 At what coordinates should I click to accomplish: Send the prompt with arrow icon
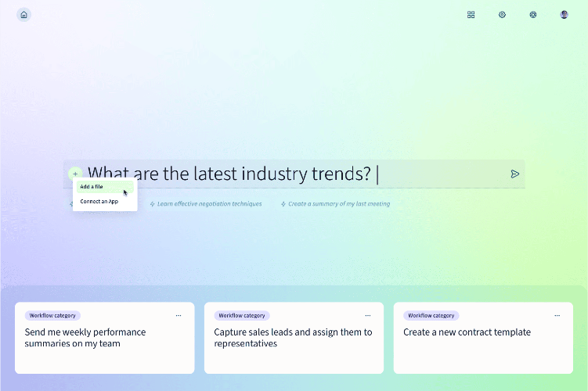515,174
